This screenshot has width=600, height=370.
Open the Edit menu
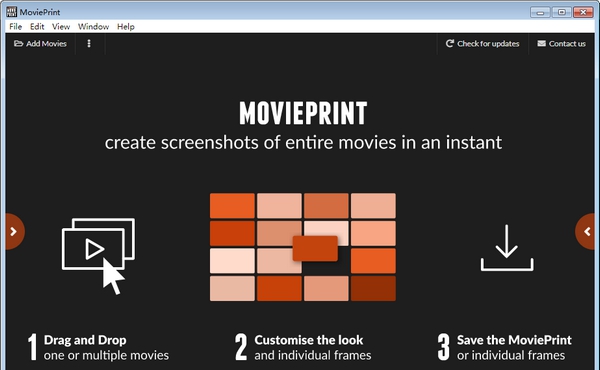(x=37, y=26)
